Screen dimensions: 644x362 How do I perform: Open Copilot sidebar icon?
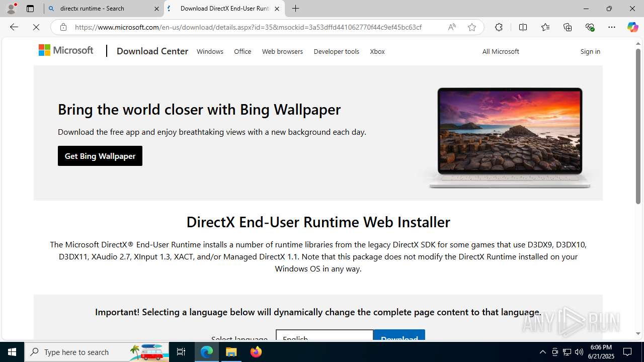632,27
